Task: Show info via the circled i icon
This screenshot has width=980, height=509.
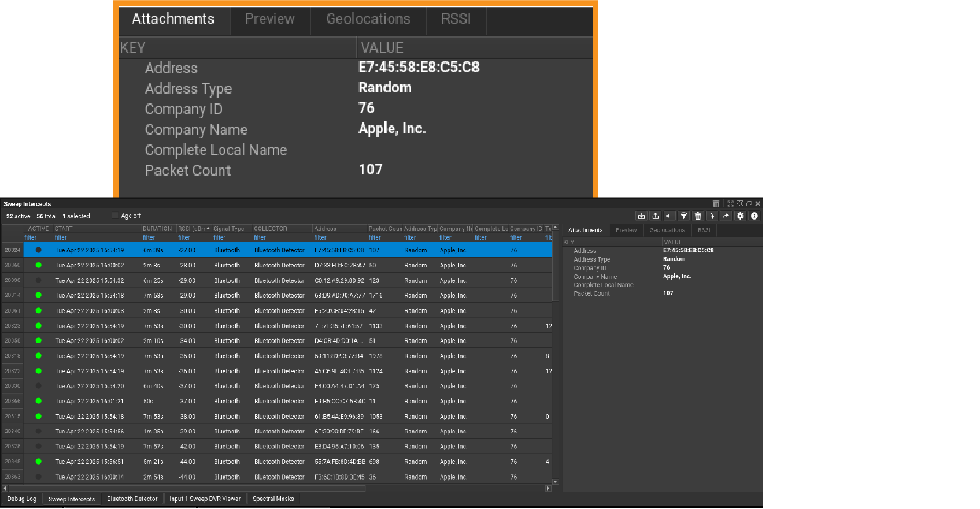Action: click(x=755, y=216)
